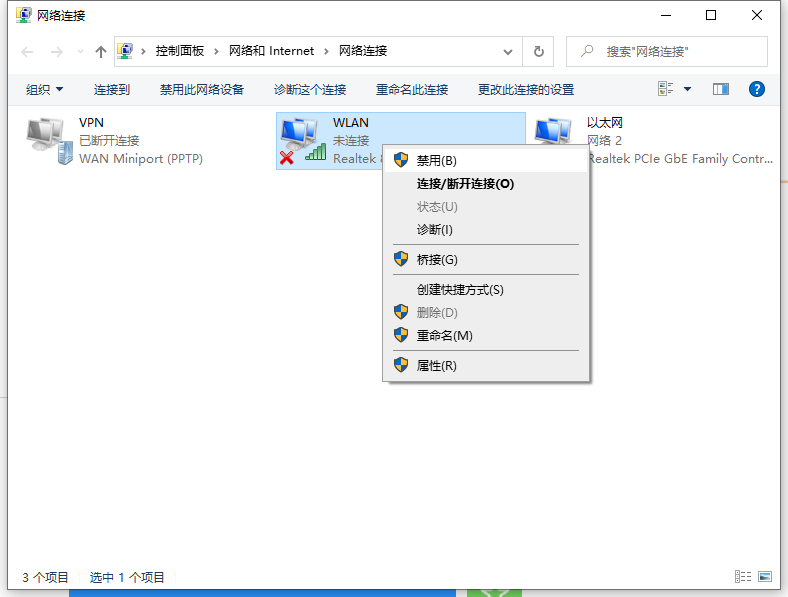The width and height of the screenshot is (788, 597).
Task: Click the 以太网 network adapter icon
Action: pos(552,132)
